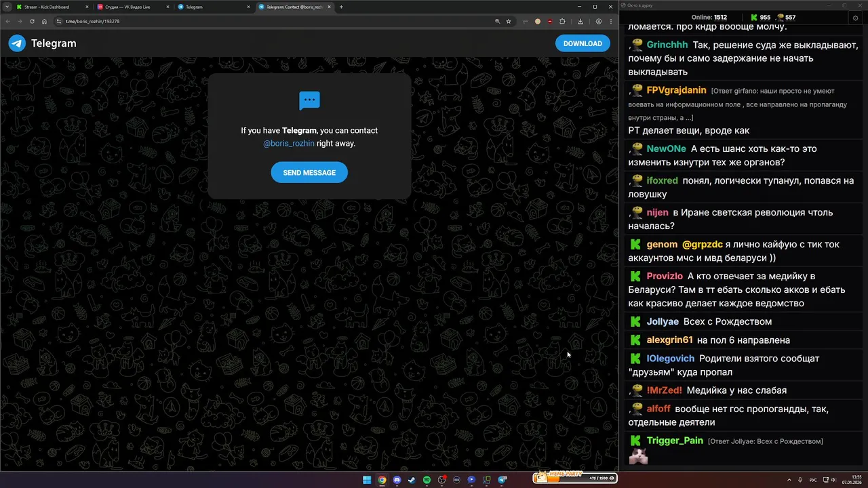This screenshot has width=868, height=488.
Task: Click username genom in chat
Action: point(662,245)
